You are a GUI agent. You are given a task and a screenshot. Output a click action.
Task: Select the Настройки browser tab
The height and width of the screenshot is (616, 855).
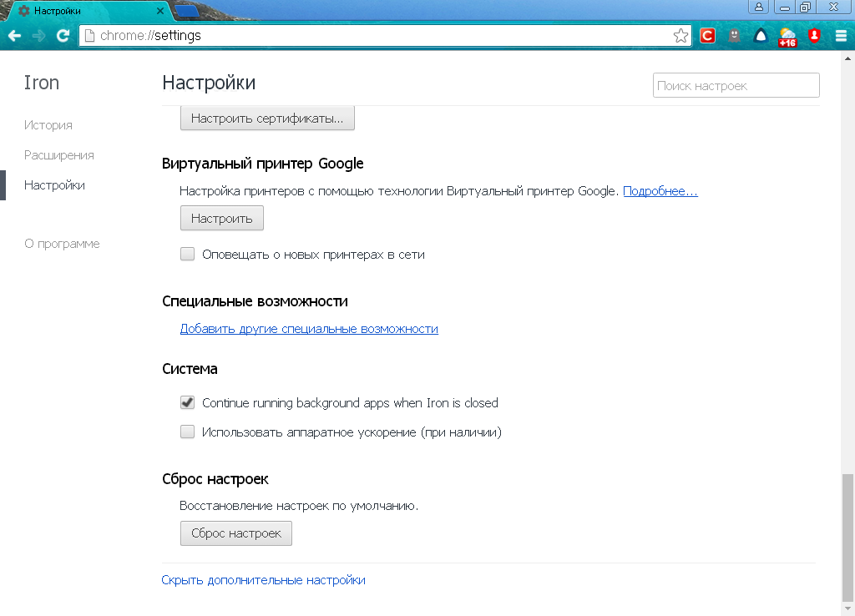(x=90, y=10)
